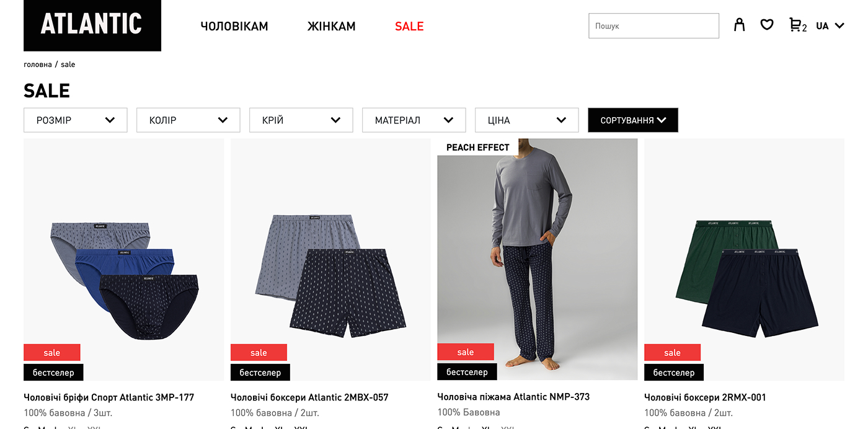Follow the головна breadcrumb link

click(38, 64)
